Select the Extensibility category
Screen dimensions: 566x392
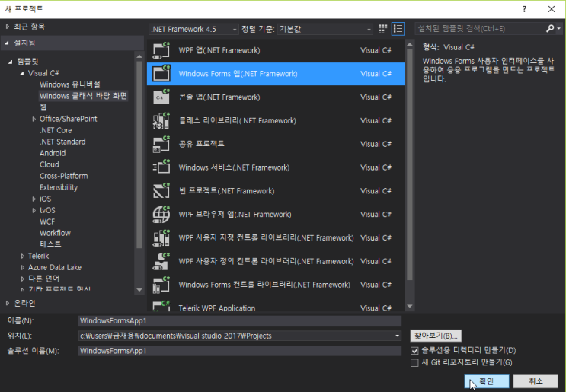tap(59, 187)
